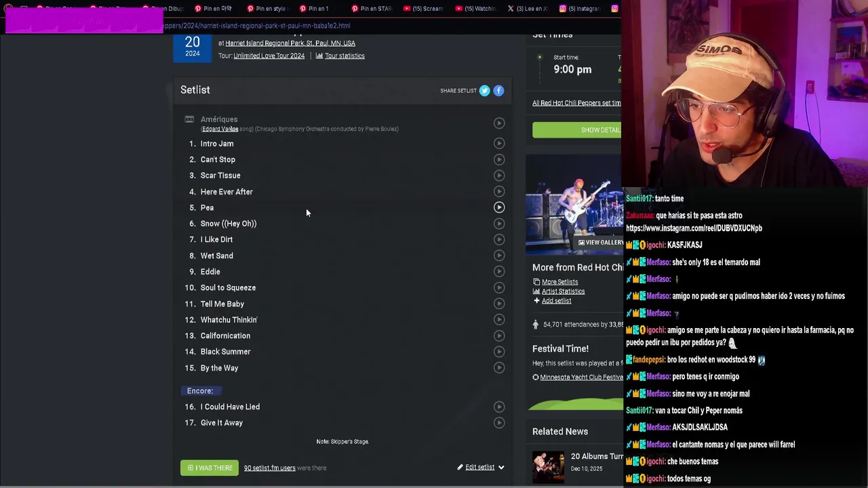This screenshot has width=868, height=488.
Task: Click Add setlist link
Action: 556,301
